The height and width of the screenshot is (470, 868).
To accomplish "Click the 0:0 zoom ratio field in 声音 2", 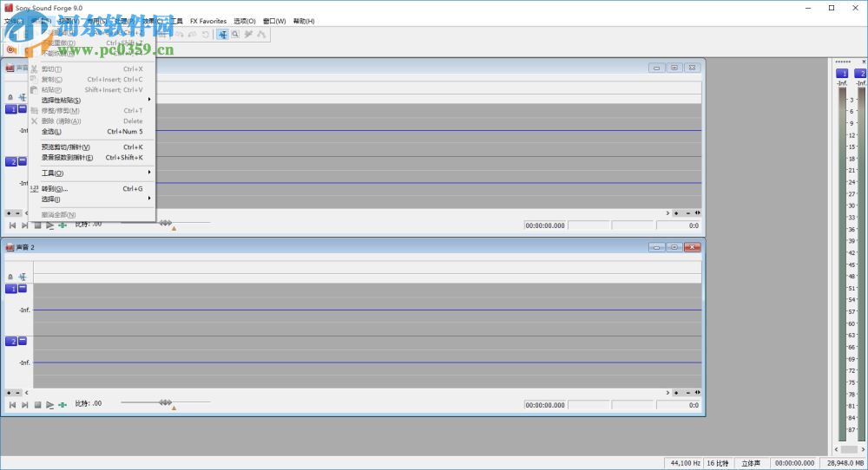I will tap(678, 405).
